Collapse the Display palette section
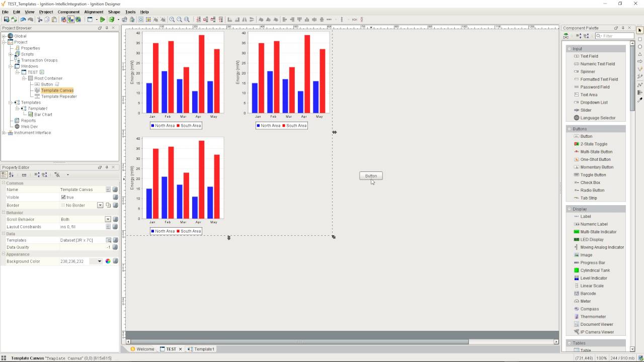The height and width of the screenshot is (362, 644). [x=570, y=209]
